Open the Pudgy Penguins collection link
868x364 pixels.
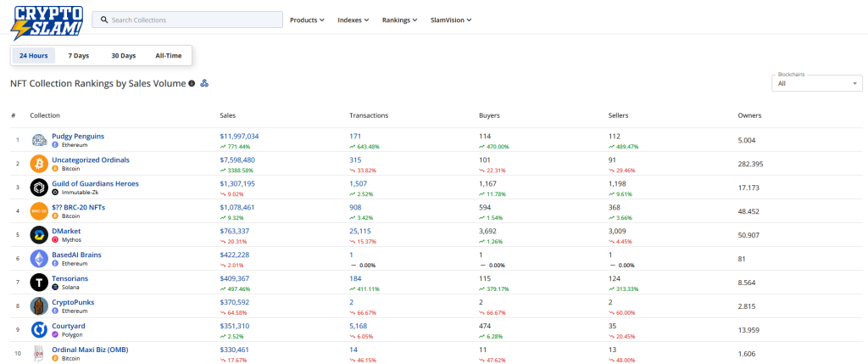tap(78, 137)
